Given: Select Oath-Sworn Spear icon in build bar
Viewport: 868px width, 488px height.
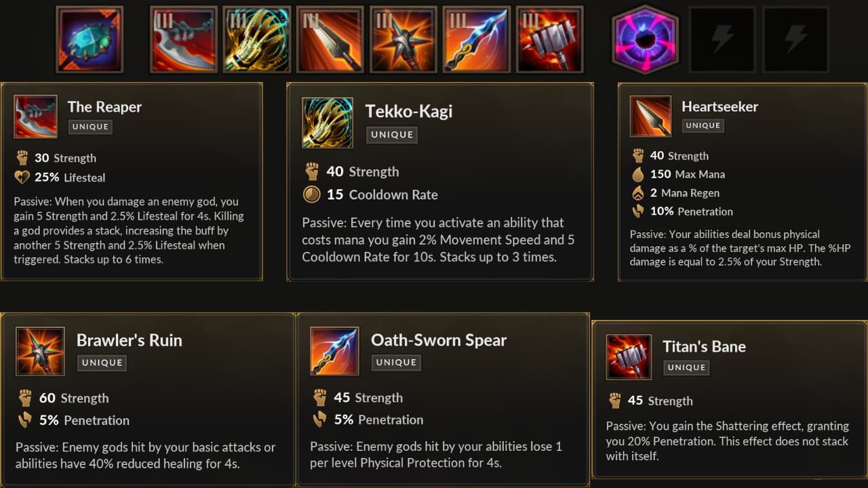Looking at the screenshot, I should (x=476, y=39).
